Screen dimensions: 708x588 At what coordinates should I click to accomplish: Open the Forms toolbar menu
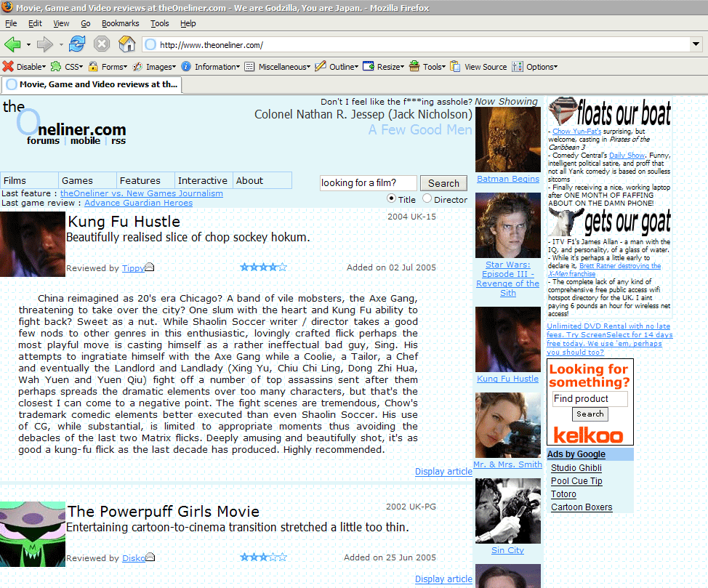(x=108, y=67)
